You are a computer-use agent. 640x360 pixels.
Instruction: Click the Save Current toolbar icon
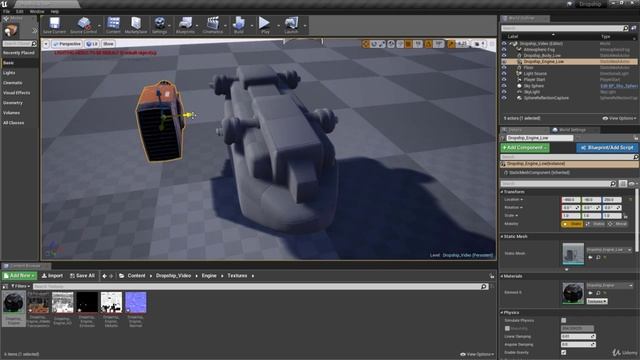pos(54,25)
